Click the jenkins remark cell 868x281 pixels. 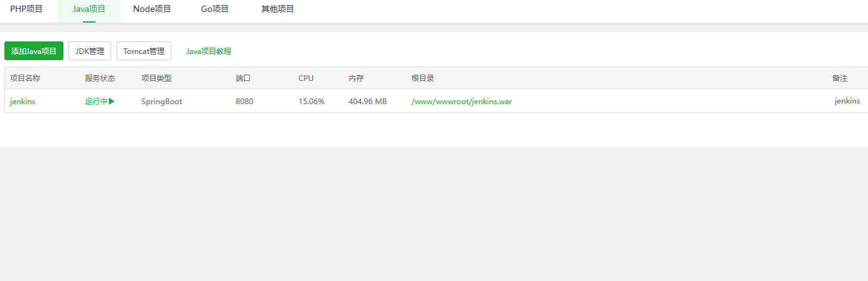(847, 101)
